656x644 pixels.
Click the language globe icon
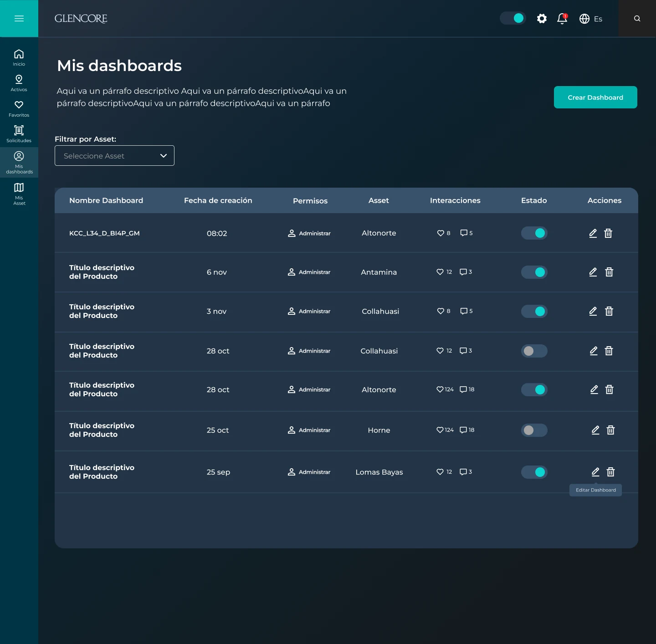[584, 19]
